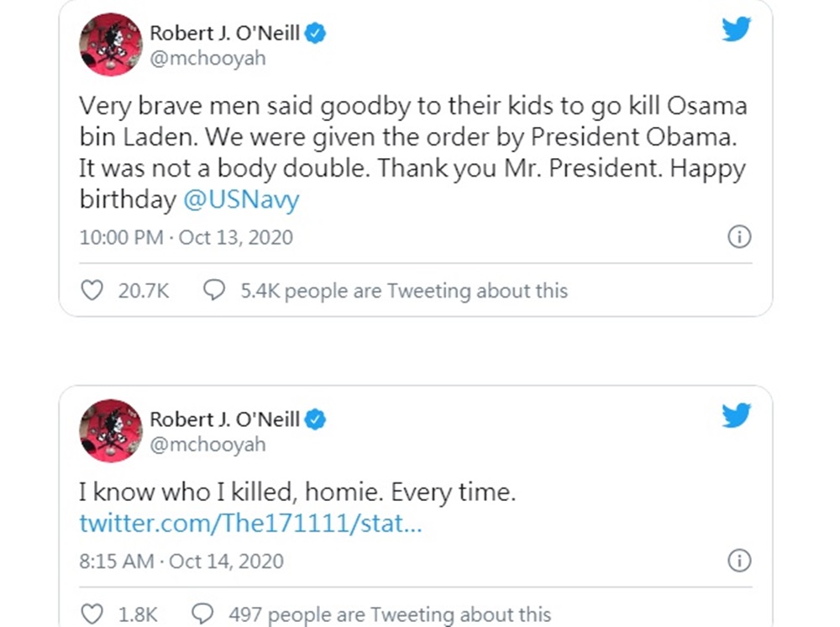Open Robert J. O'Neill profile from first tweet name
The image size is (840, 627).
[x=224, y=34]
